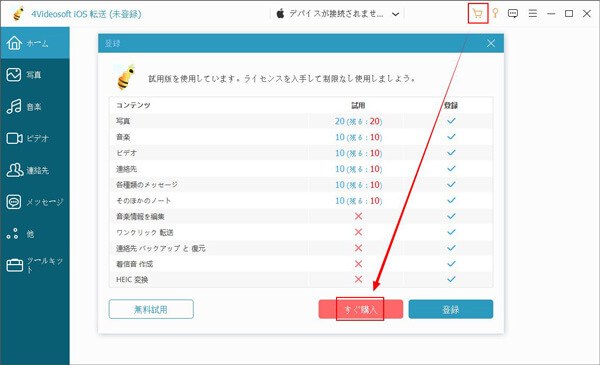600x365 pixels.
Task: Select the 連絡先 row label in table
Action: click(x=126, y=169)
